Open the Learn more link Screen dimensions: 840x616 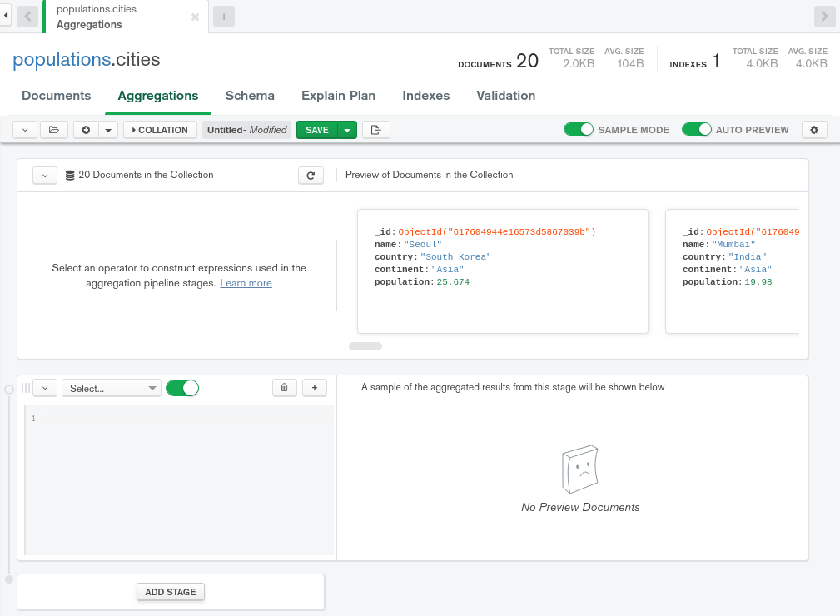[245, 283]
